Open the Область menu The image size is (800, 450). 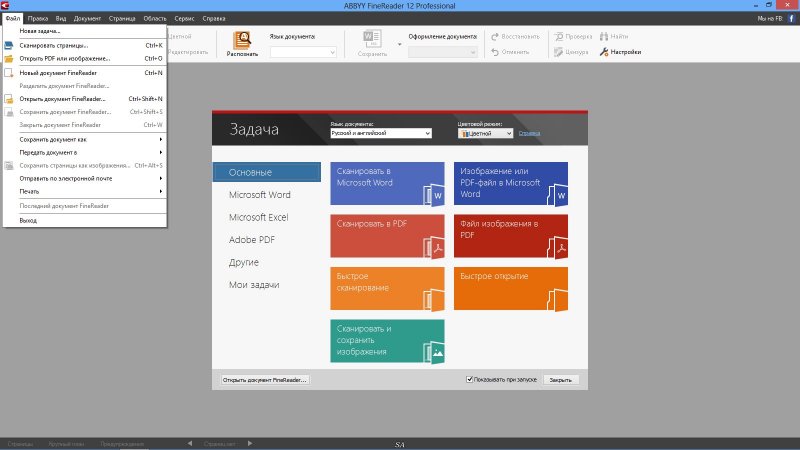coord(155,18)
